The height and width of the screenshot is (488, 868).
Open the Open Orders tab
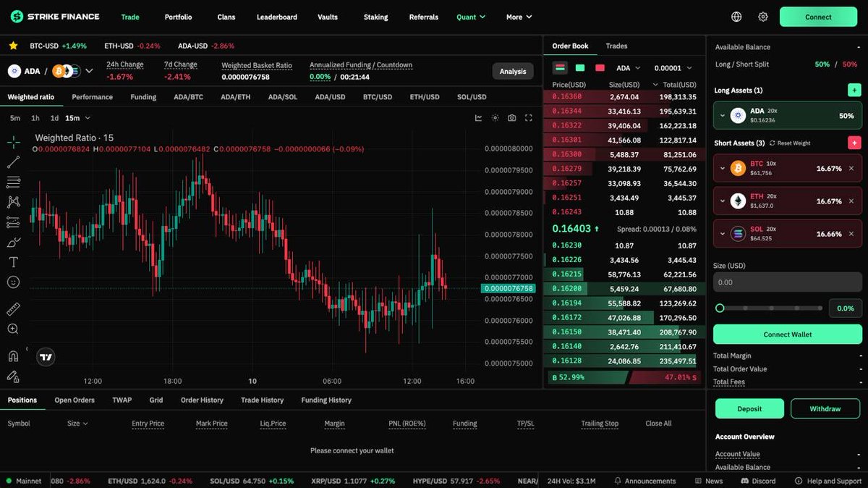point(75,400)
